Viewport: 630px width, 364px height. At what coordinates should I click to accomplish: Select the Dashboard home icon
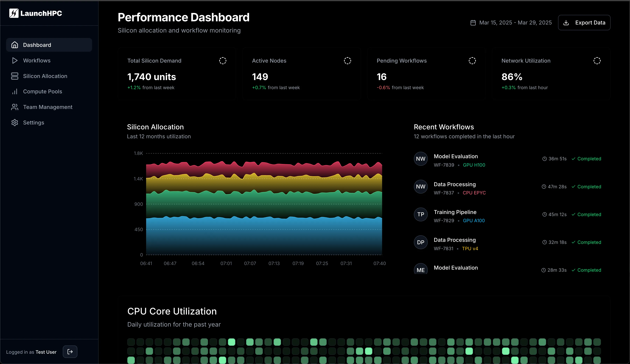coord(15,45)
